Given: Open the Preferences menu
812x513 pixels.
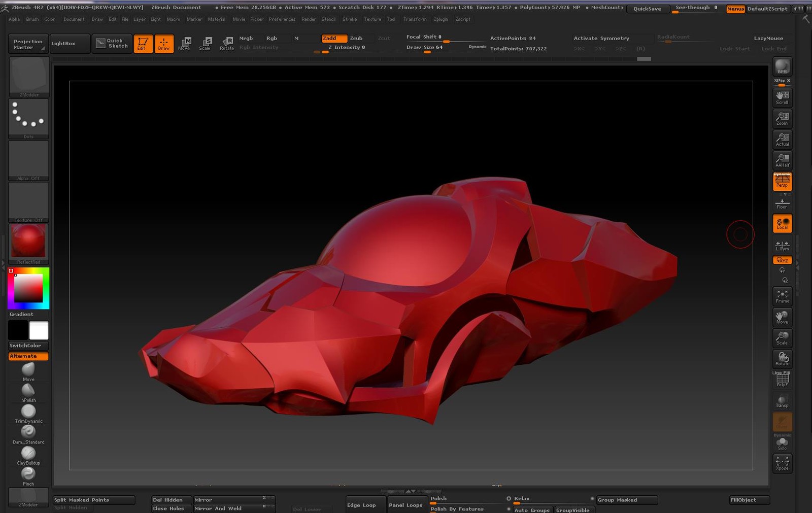Looking at the screenshot, I should click(282, 19).
